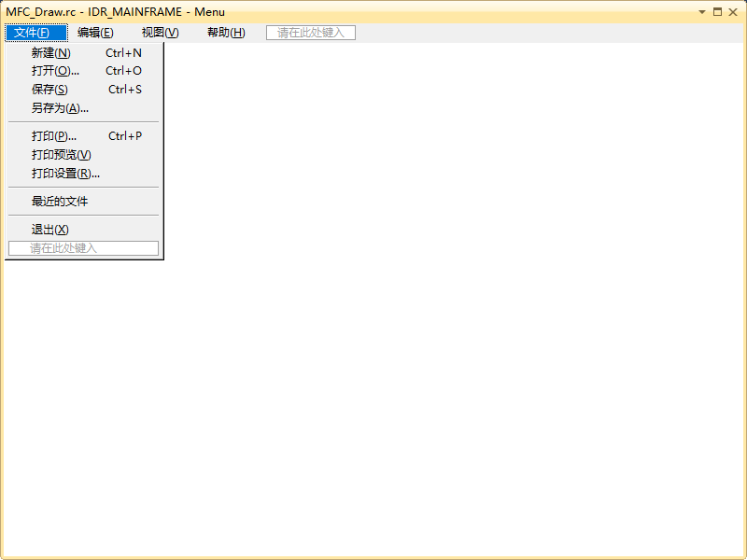This screenshot has height=560, width=747.
Task: Open the 编辑(E) menu
Action: point(96,32)
